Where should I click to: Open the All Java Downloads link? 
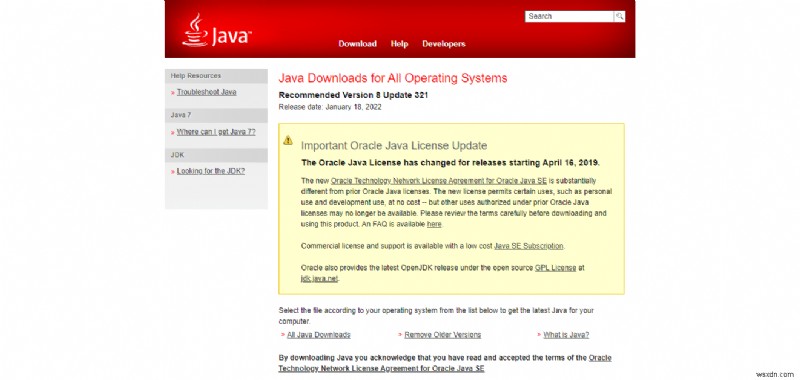coord(319,335)
